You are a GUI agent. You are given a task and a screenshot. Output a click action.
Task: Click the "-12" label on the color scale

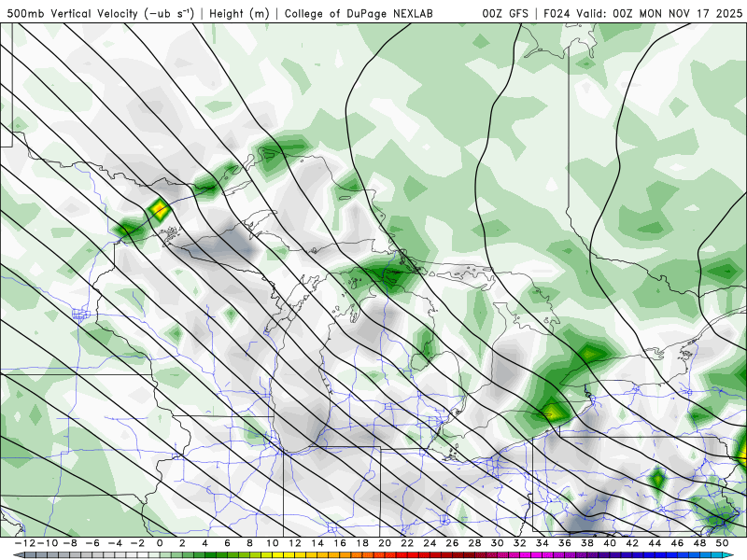coord(24,543)
